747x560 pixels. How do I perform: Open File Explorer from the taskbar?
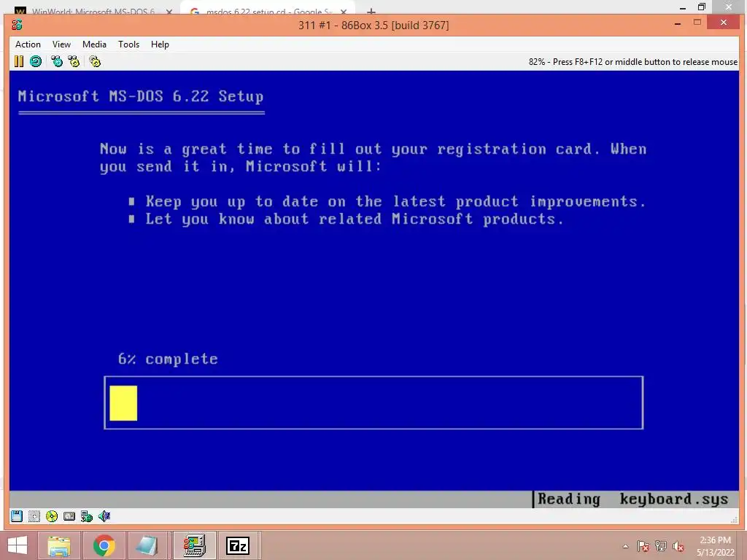pyautogui.click(x=59, y=545)
